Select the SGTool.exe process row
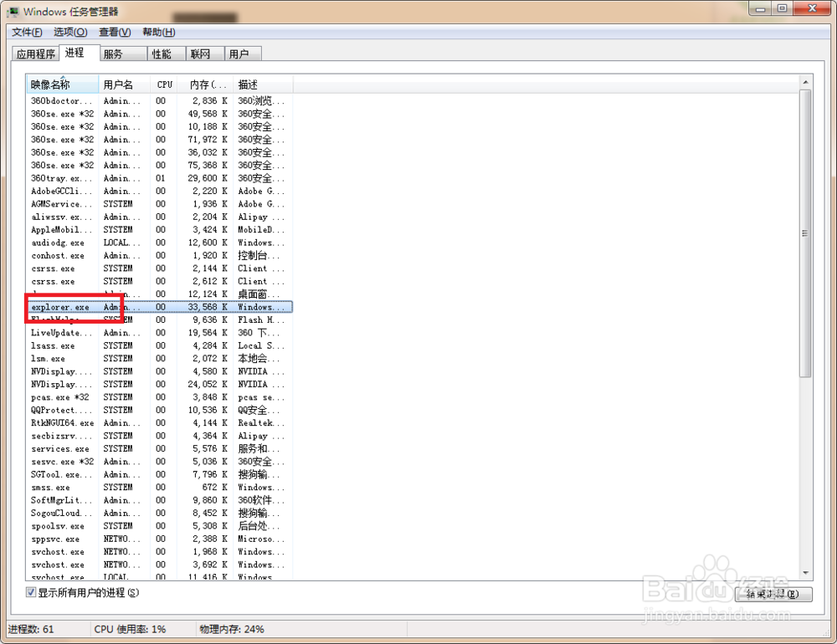Viewport: 837px width, 644px height. (159, 474)
